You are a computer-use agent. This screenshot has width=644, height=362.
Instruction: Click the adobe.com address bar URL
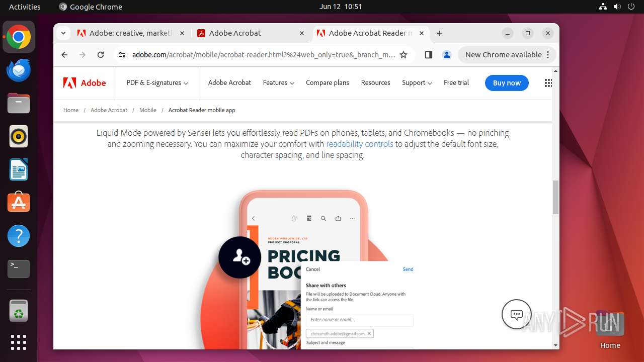(264, 55)
